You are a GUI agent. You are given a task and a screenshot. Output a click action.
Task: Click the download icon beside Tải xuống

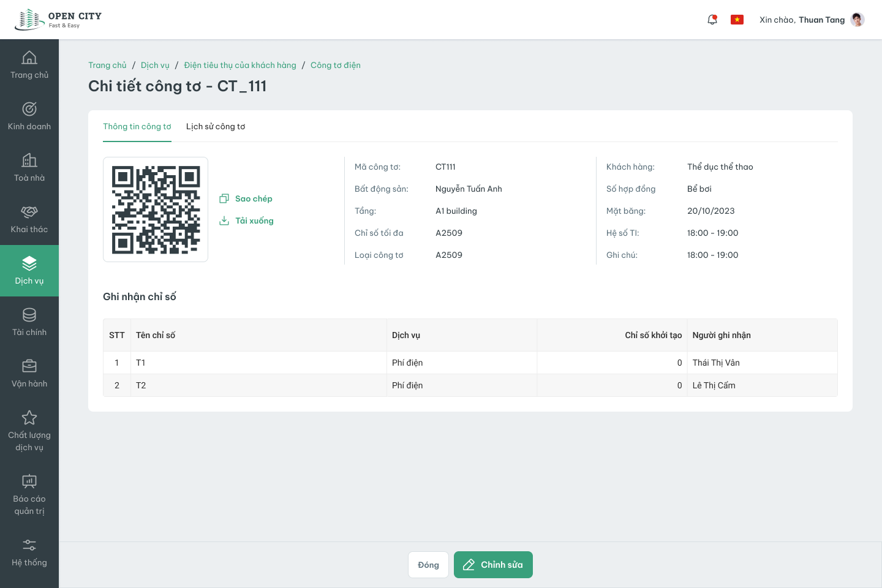[x=224, y=221]
